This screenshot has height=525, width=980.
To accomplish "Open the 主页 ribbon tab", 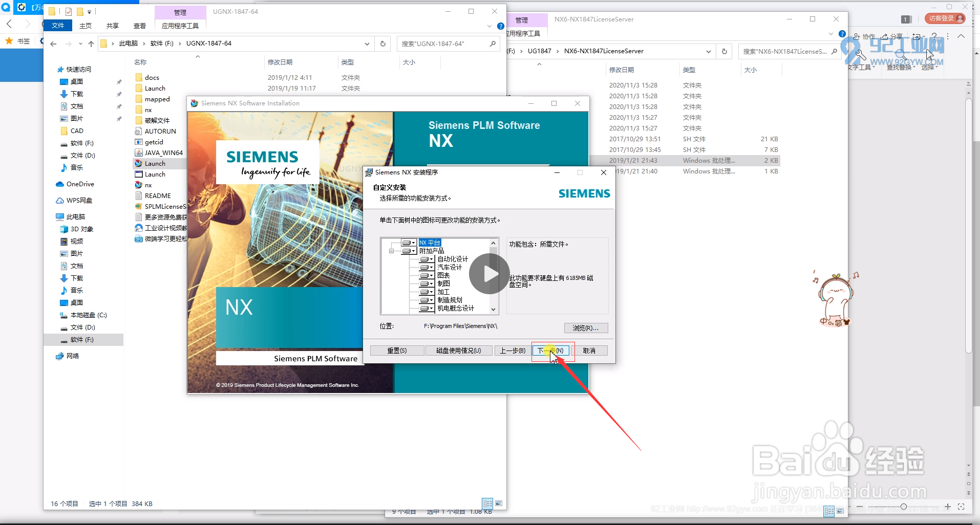I will tap(86, 26).
